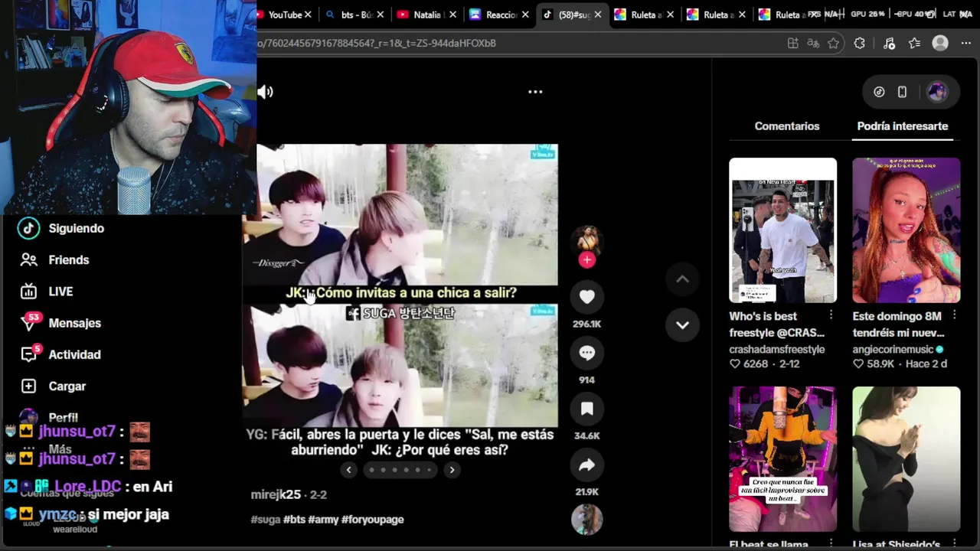Save the video with the bookmark icon
980x551 pixels.
(x=587, y=409)
